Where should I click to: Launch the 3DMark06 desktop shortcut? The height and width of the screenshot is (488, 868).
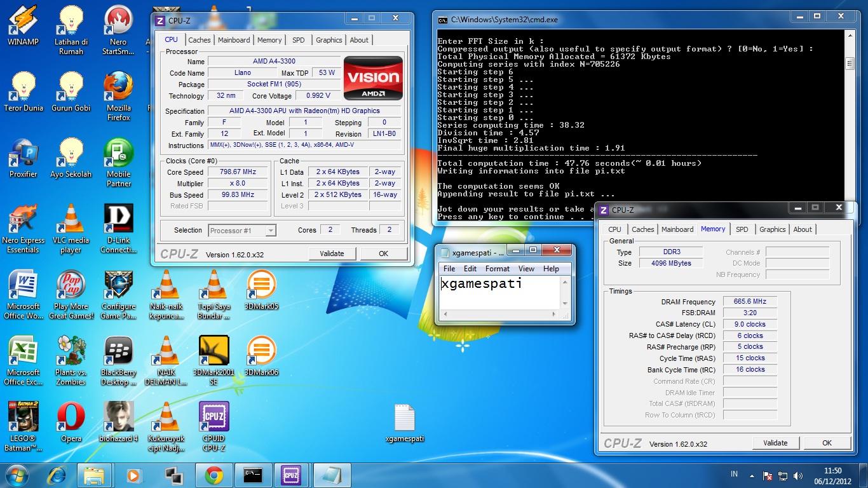pos(261,356)
